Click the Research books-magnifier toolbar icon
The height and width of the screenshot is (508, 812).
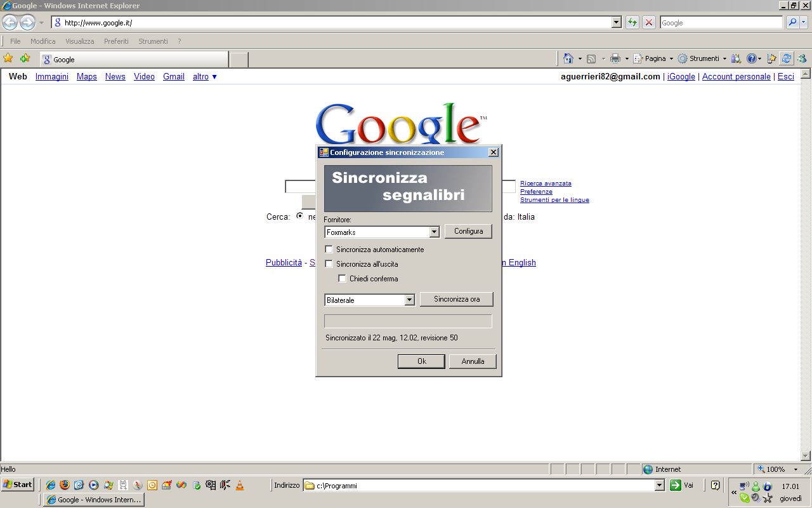[x=736, y=58]
